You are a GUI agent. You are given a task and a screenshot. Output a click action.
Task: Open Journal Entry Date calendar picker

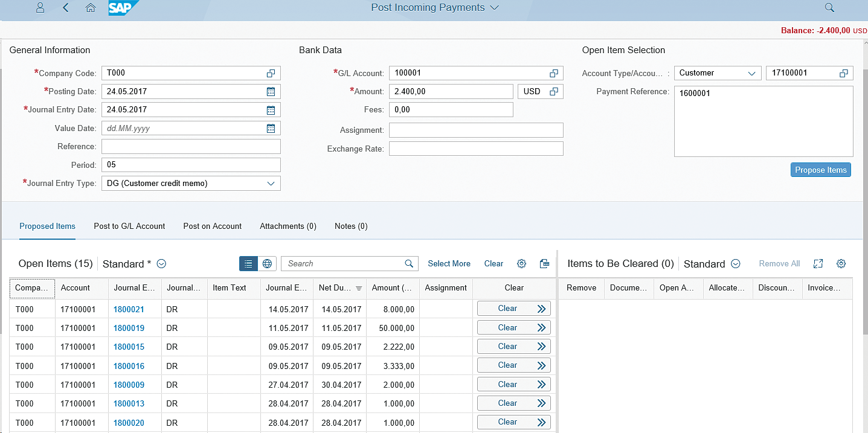(x=271, y=110)
